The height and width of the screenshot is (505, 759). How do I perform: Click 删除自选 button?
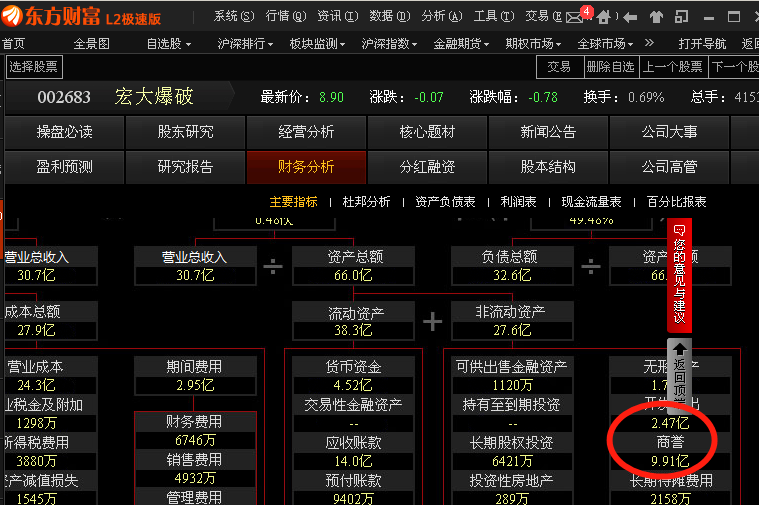point(610,67)
